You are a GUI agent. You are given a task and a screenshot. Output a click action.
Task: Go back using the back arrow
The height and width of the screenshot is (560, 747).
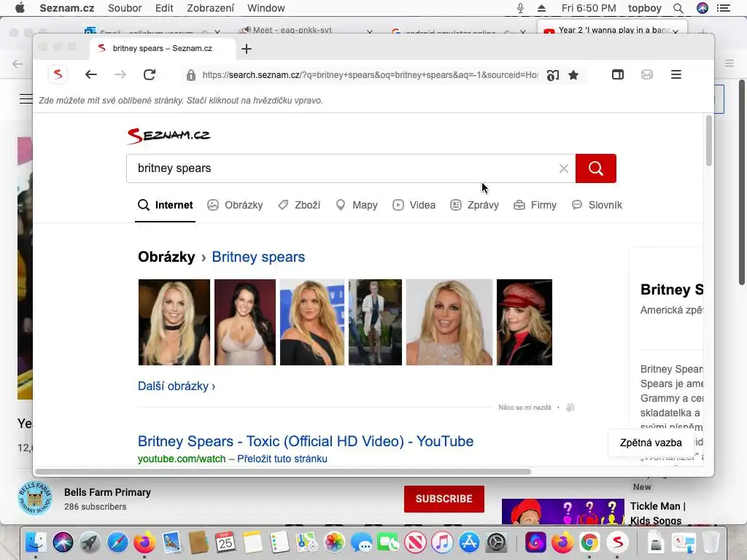click(x=91, y=74)
